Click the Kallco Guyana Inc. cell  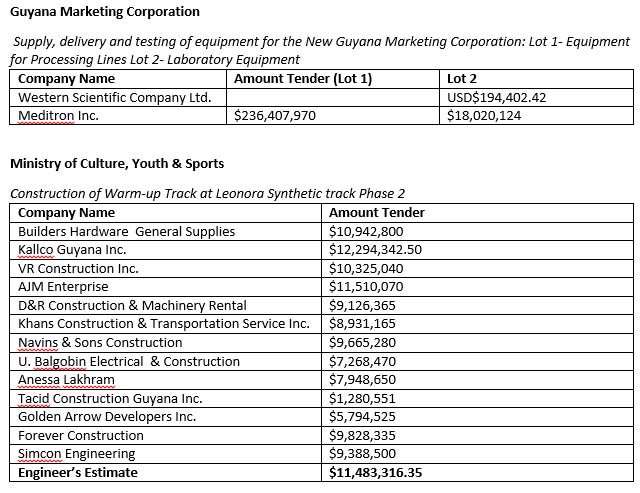click(x=72, y=249)
